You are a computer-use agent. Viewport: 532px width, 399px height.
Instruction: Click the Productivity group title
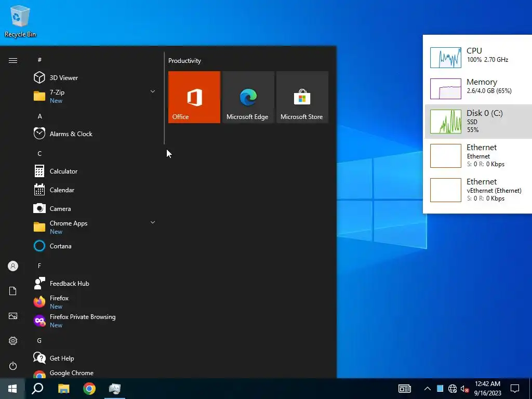(184, 61)
